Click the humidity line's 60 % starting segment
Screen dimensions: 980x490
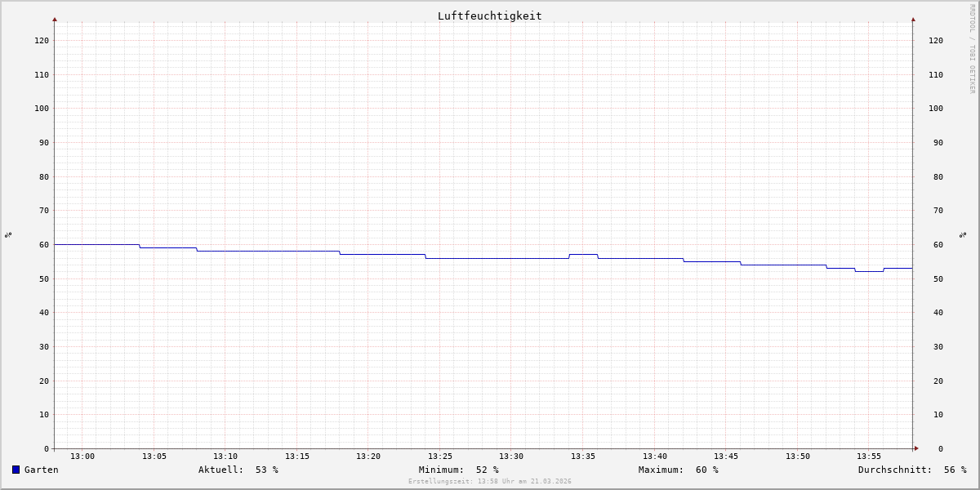click(x=96, y=244)
